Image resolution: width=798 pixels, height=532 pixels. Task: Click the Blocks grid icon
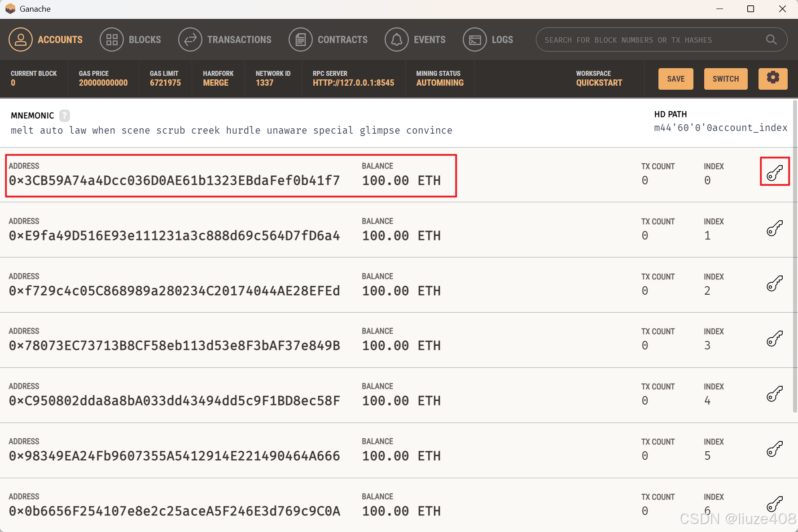click(112, 39)
